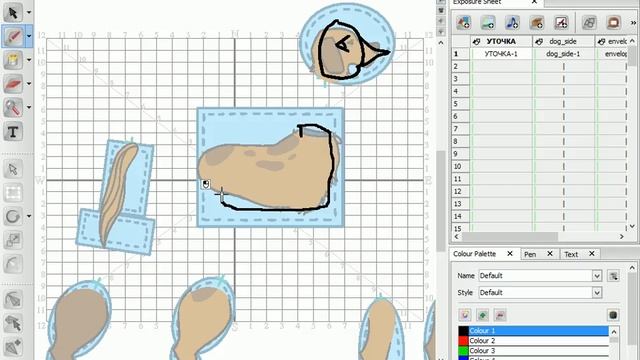Screen dimensions: 640x360
Task: Delete the selected colour swatch
Action: coord(500,315)
